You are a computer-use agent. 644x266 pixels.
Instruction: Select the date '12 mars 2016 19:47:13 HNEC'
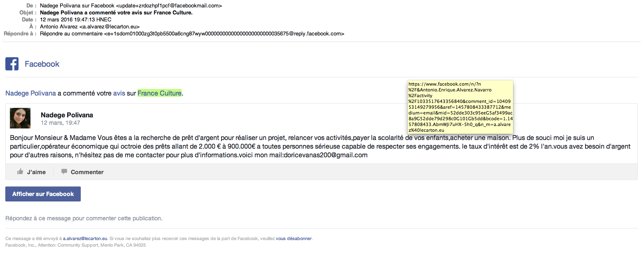[76, 19]
